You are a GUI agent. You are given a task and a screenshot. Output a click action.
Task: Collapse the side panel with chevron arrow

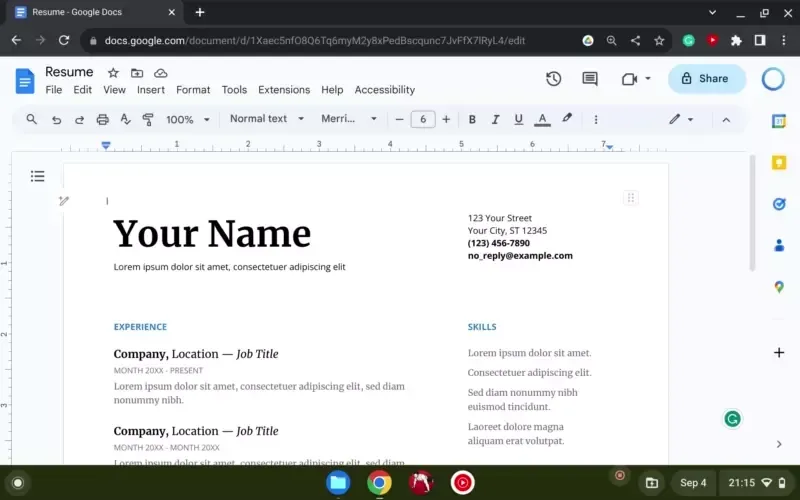(x=779, y=444)
